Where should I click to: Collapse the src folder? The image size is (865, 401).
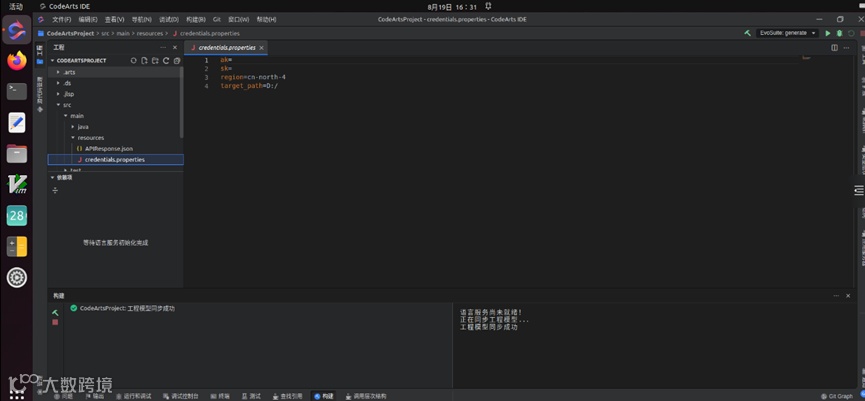click(x=58, y=105)
